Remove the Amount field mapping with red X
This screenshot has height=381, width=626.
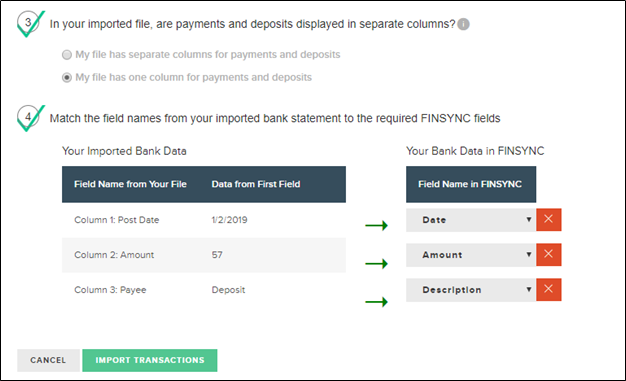coord(549,254)
